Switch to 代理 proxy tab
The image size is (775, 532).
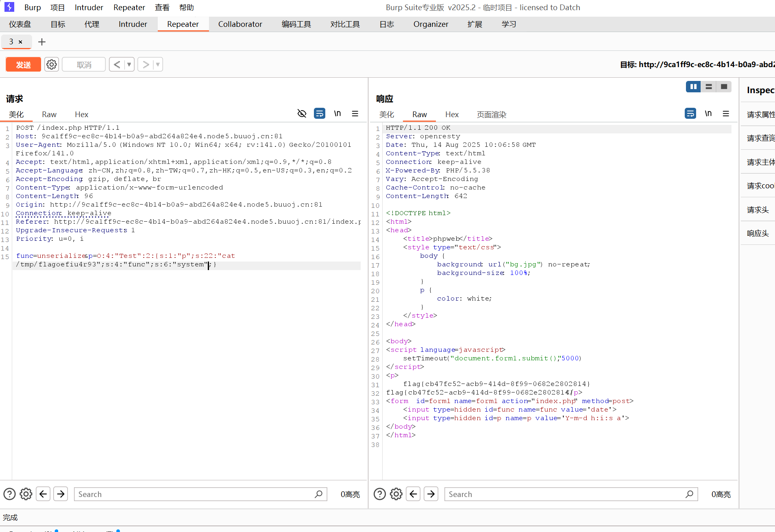pos(92,24)
